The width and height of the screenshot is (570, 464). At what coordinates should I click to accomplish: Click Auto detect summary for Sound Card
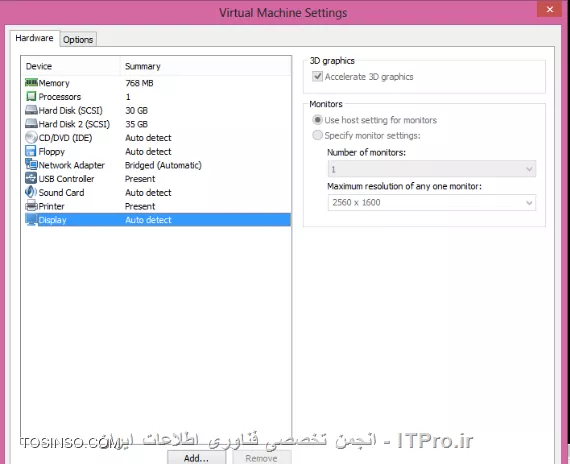click(148, 192)
